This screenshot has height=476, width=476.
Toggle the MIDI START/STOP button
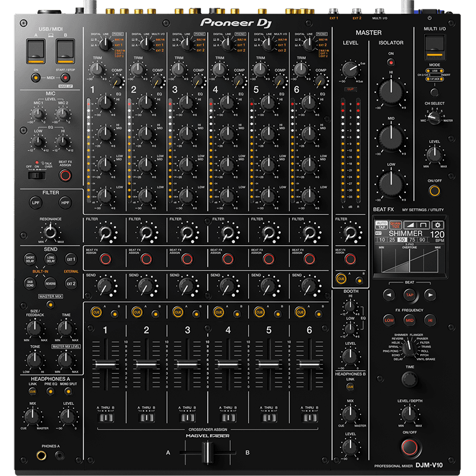[x=65, y=78]
